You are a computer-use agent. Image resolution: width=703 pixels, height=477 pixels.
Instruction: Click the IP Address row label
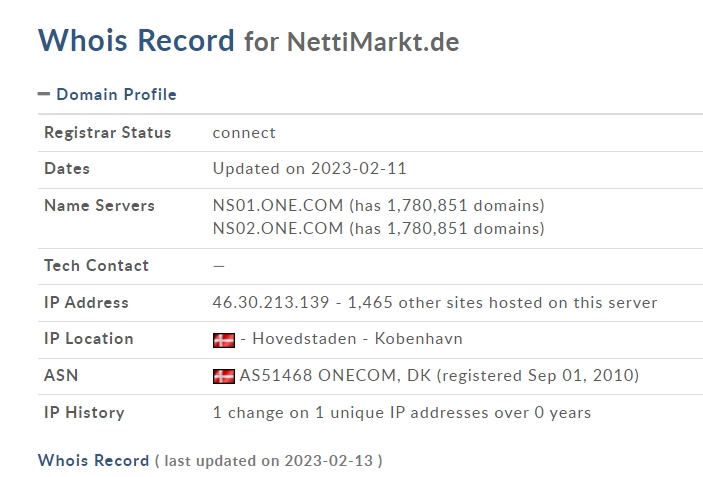tap(86, 303)
